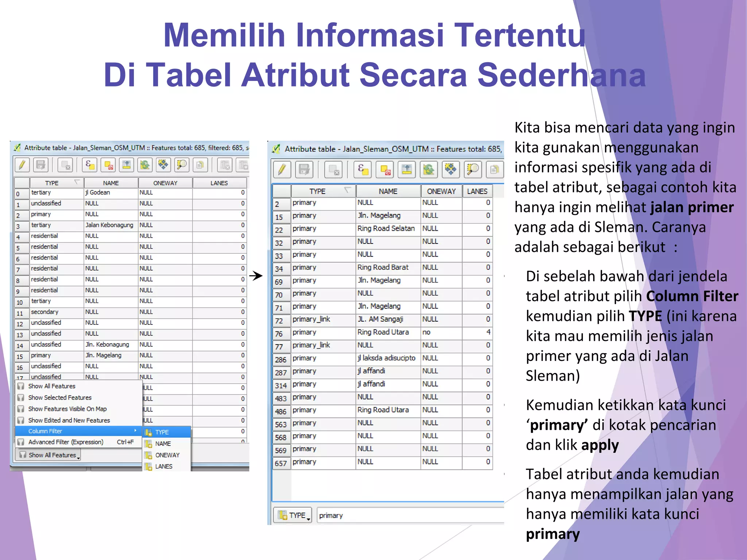Click move selection to top in left table
The width and height of the screenshot is (747, 560).
[127, 165]
